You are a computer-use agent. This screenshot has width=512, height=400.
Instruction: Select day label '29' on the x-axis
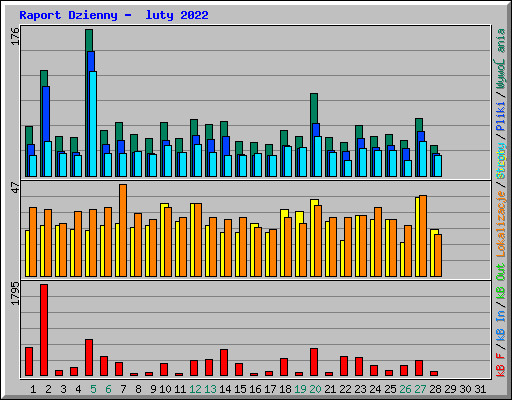coord(450,389)
